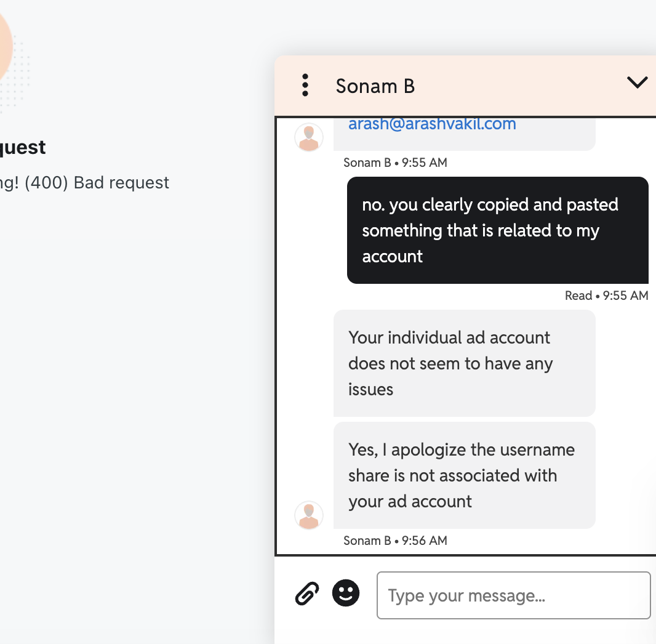656x644 pixels.
Task: Click the "Read • 9:55 AM" receipt label
Action: [606, 296]
